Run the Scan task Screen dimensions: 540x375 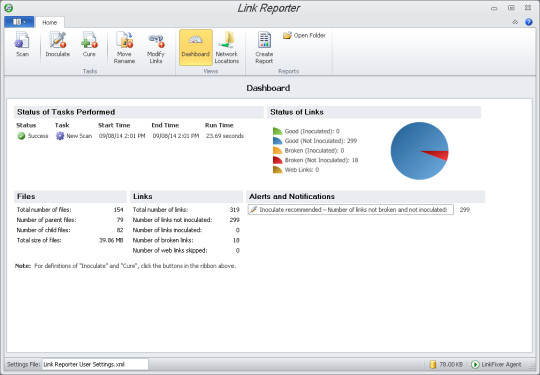(x=22, y=44)
